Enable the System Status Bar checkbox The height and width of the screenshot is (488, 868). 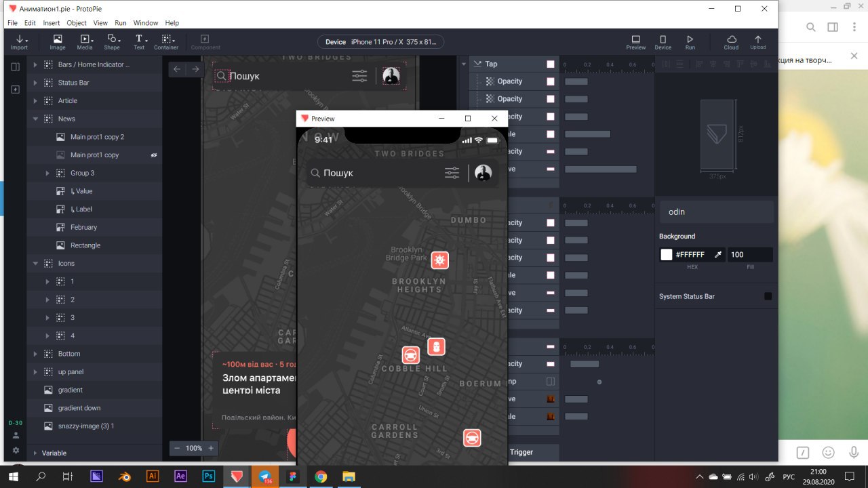(768, 296)
